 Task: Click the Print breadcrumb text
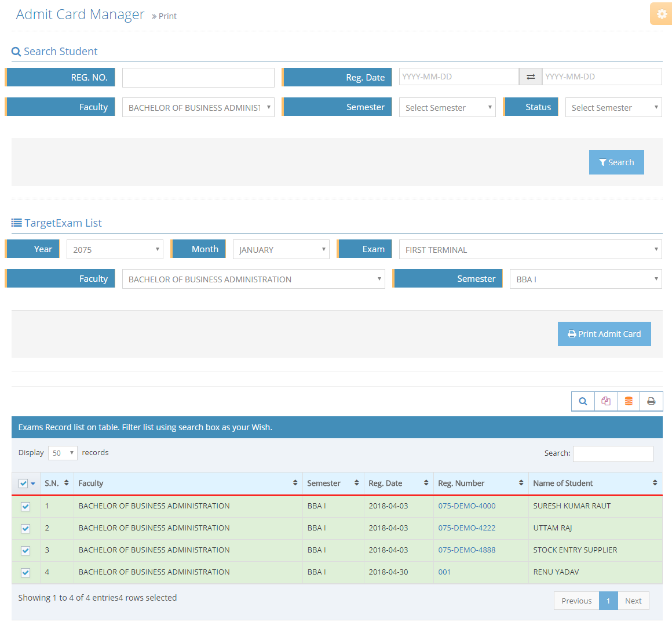point(167,16)
